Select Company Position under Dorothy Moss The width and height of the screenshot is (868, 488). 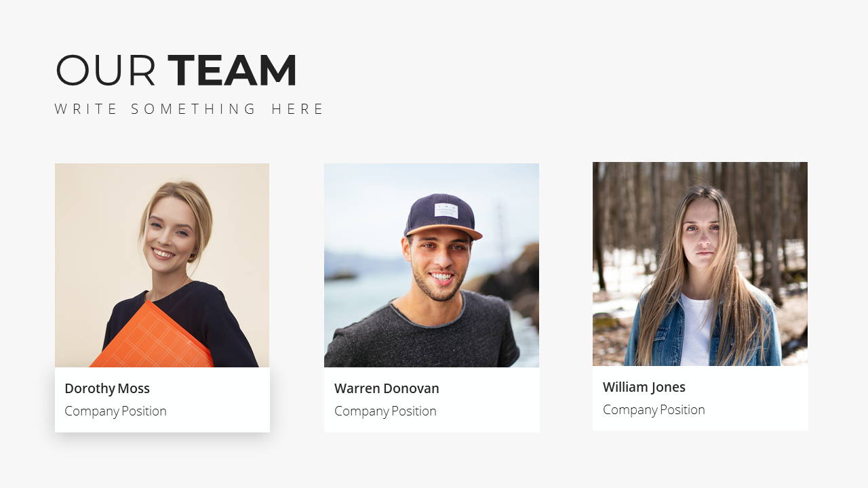click(x=115, y=411)
